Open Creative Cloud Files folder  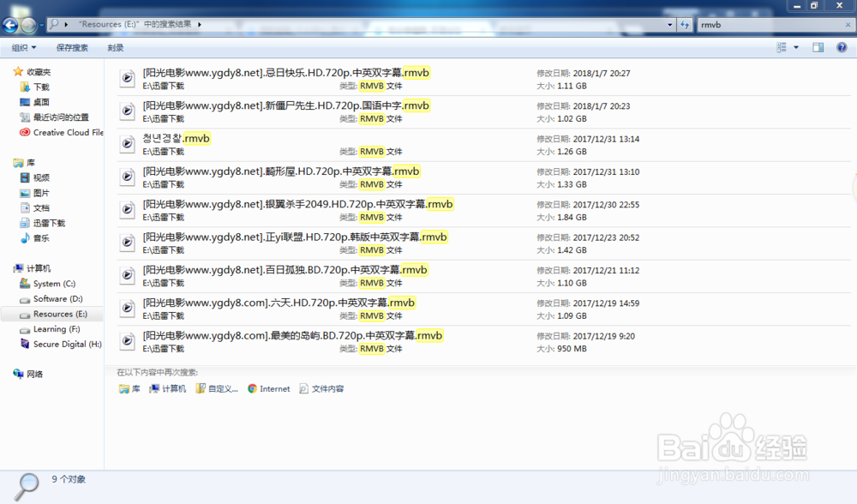point(61,132)
